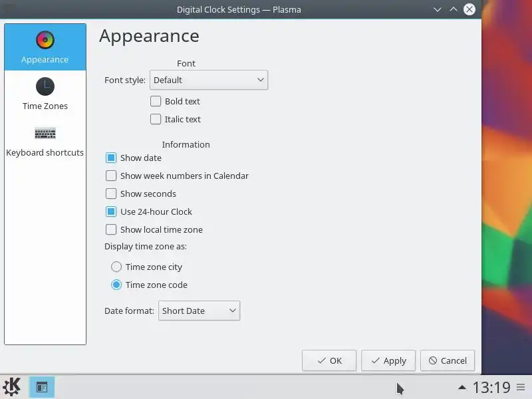Show hidden system tray icons arrow
The width and height of the screenshot is (532, 399).
[x=462, y=387]
